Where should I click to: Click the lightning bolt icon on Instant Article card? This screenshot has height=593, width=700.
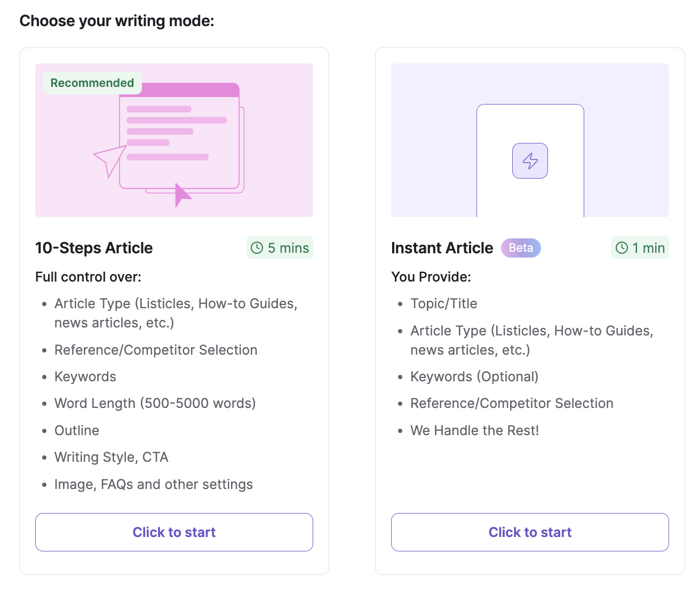[530, 161]
